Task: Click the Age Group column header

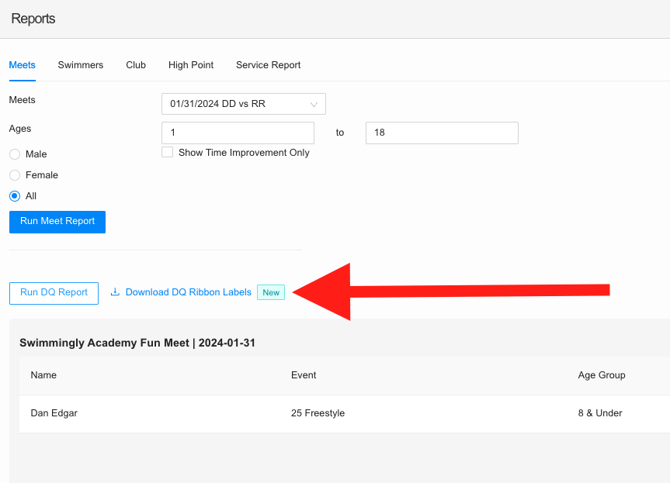Action: (601, 375)
